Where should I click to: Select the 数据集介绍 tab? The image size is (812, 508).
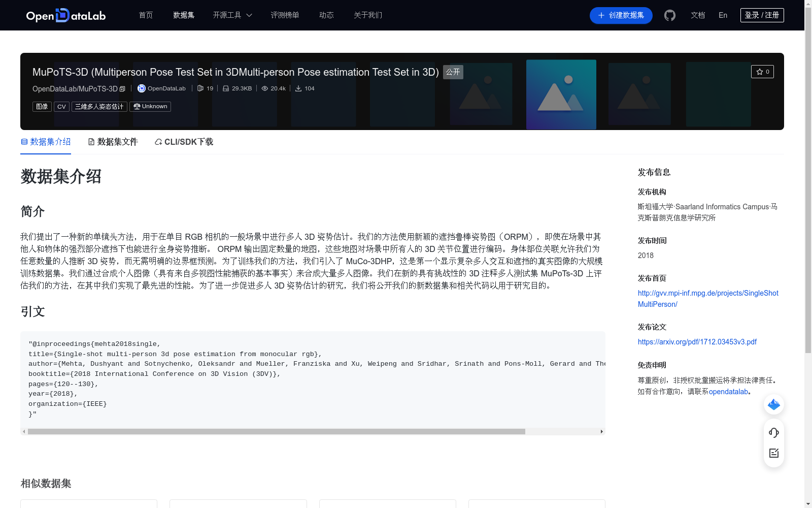coord(46,142)
